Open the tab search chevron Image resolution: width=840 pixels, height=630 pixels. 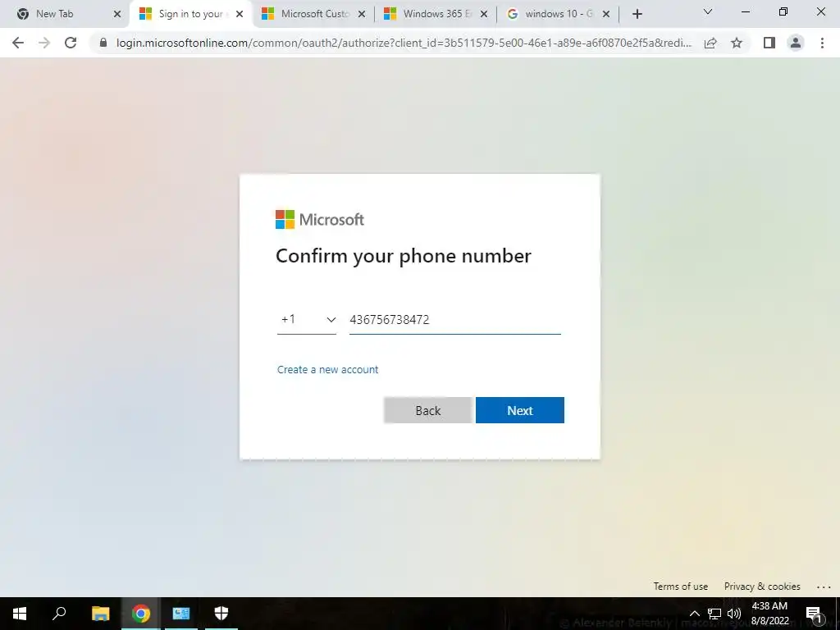(x=708, y=11)
